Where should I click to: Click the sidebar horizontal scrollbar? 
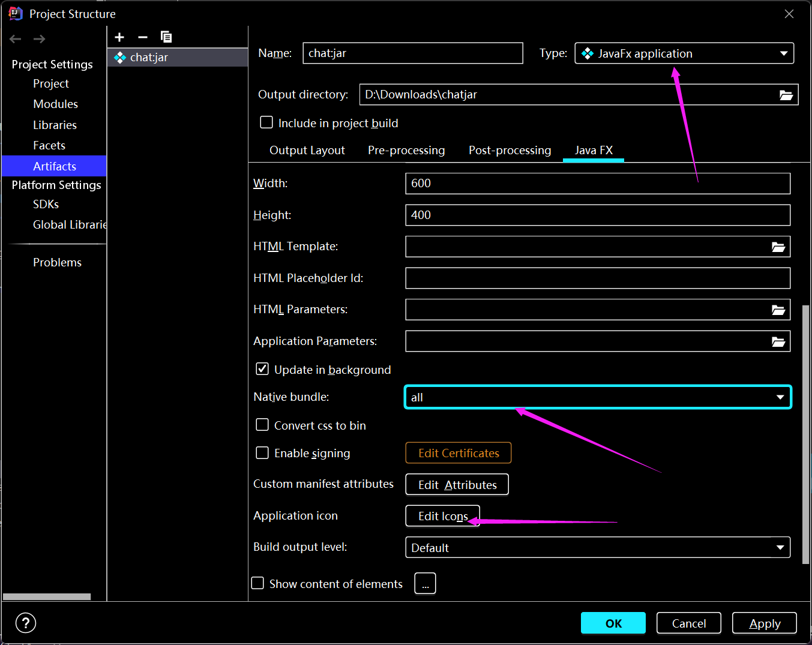click(47, 596)
